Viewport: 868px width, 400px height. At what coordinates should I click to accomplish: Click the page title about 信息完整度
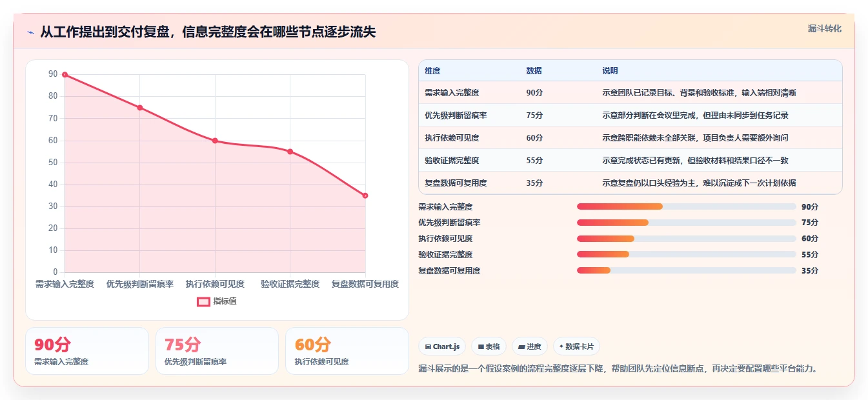(208, 32)
